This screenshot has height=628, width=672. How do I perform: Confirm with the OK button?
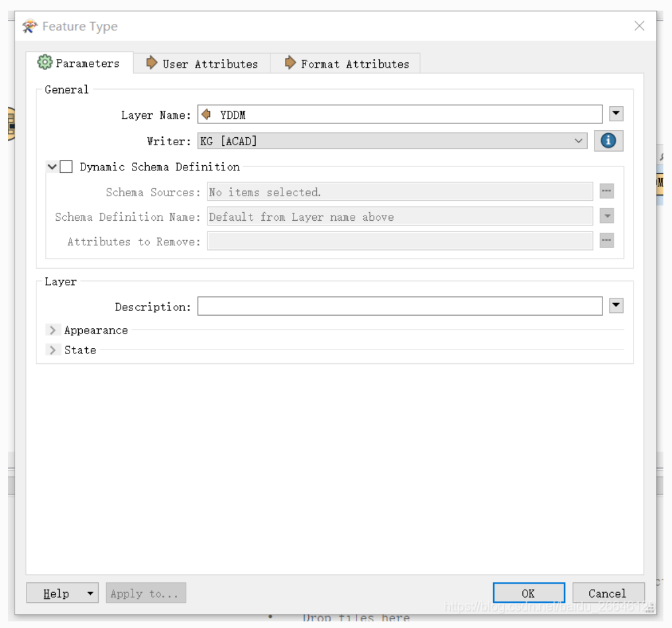(528, 594)
